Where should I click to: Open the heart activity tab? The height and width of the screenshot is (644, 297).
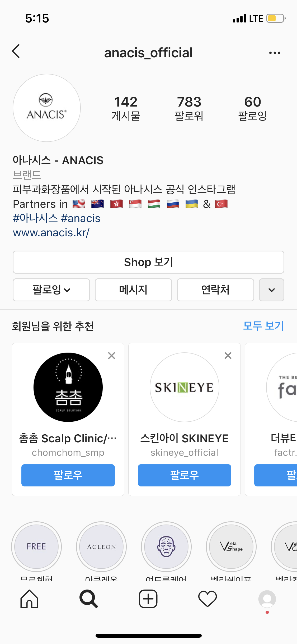[x=208, y=599]
